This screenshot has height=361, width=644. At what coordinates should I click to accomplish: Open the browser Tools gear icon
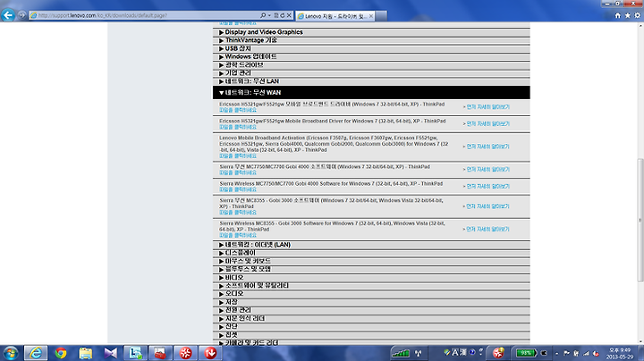point(638,15)
